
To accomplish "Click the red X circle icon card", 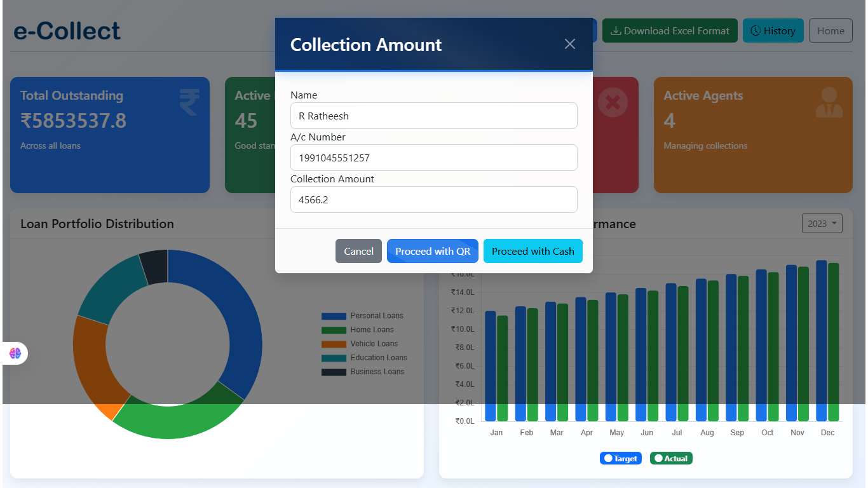I will (613, 102).
